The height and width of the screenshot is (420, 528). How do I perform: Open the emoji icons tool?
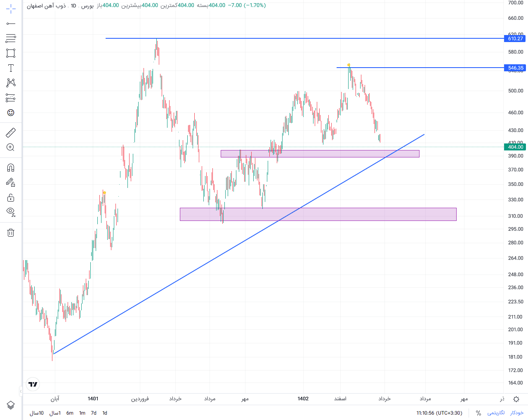coord(11,113)
